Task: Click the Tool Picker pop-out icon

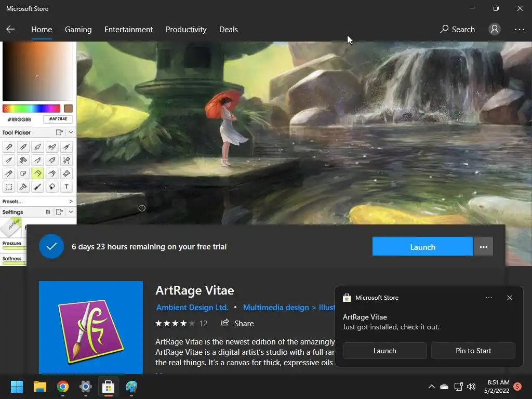Action: coord(59,132)
